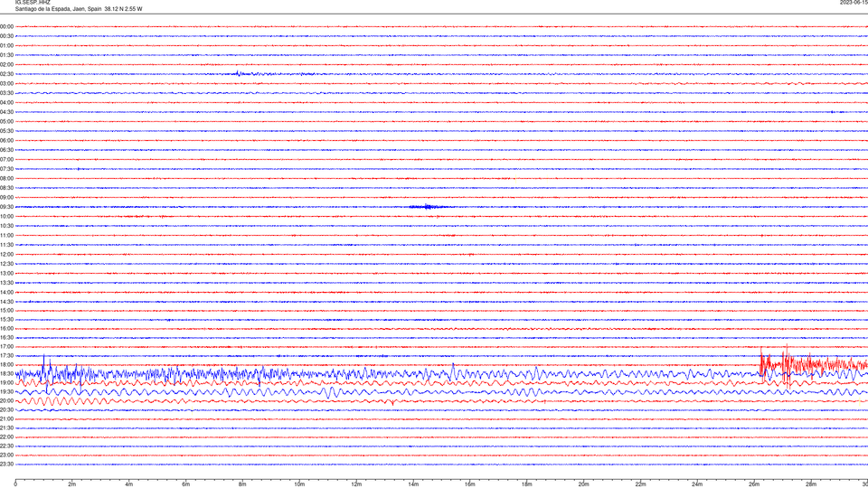Click the 18m axis tick label
The height and width of the screenshot is (488, 868).
(x=527, y=484)
